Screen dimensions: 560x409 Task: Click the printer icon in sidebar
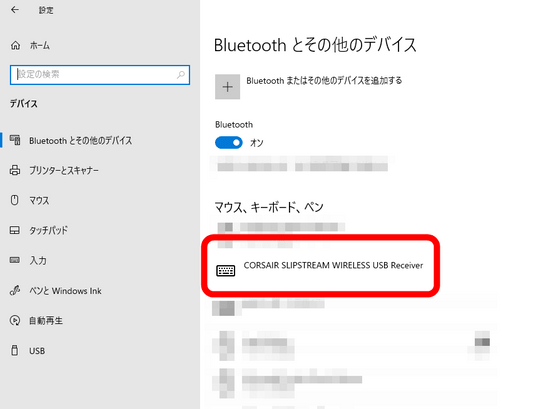point(15,170)
